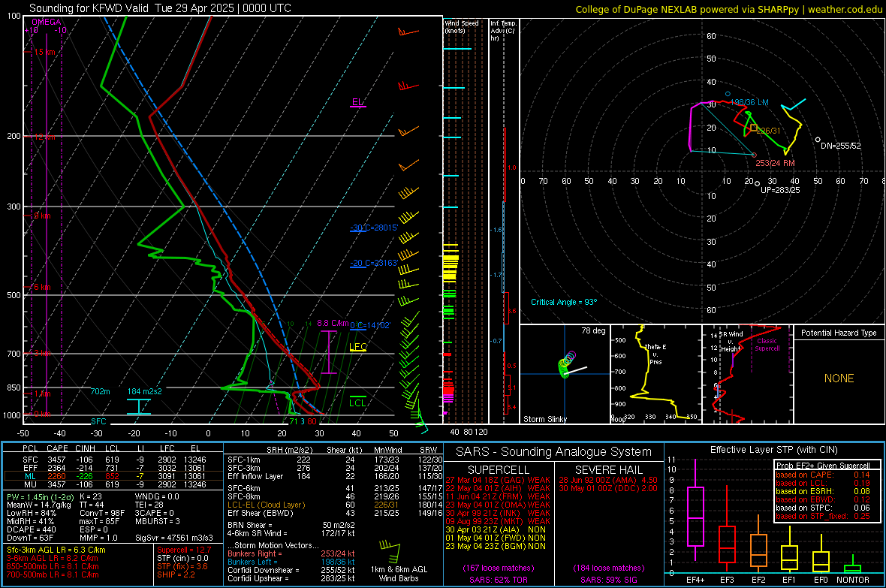Click the '-20 C=23163' height label
Screen dimensions: 886x588
373,263
